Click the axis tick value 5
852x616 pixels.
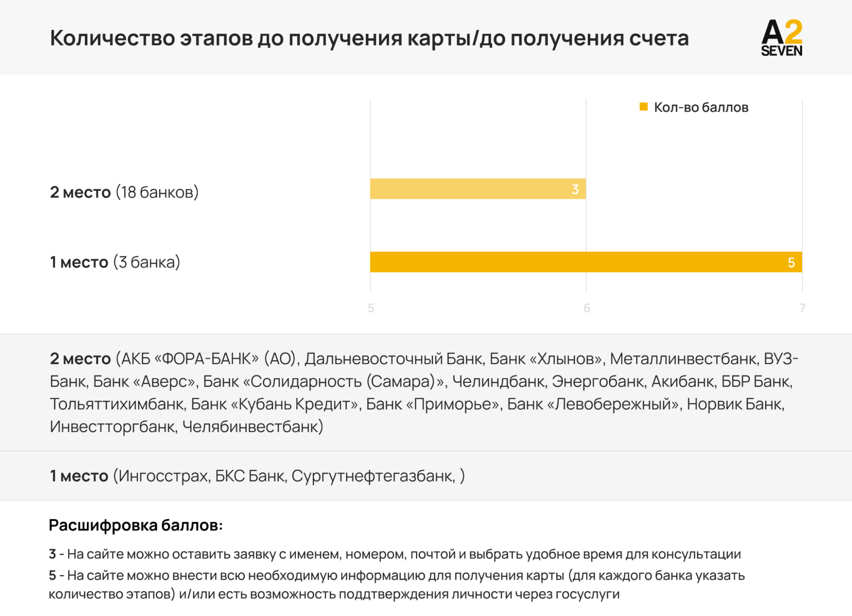tap(371, 308)
